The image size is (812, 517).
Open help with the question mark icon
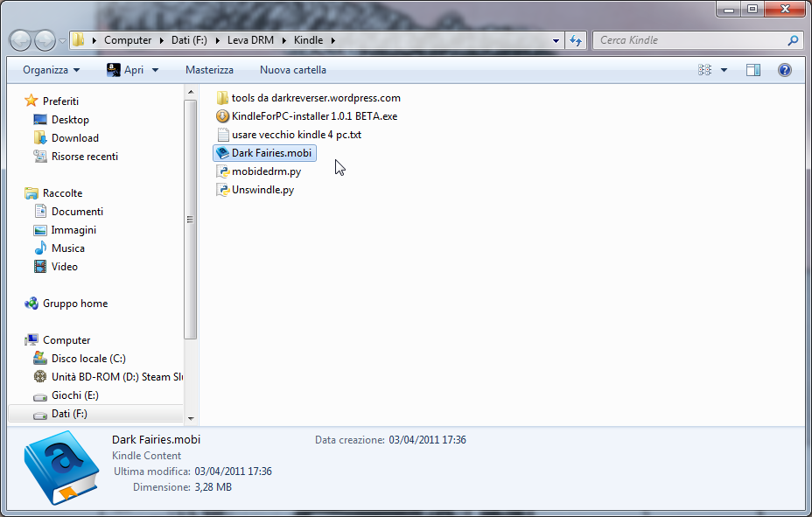pyautogui.click(x=785, y=70)
